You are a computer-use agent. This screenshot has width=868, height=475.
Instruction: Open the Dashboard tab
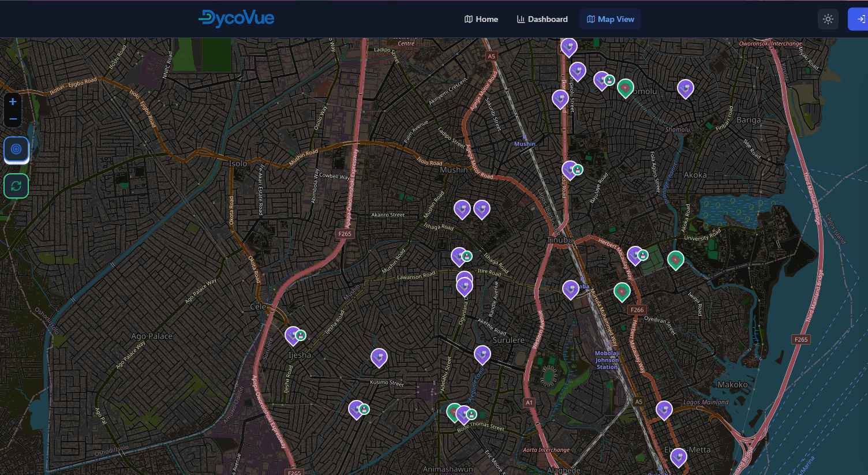[x=542, y=19]
